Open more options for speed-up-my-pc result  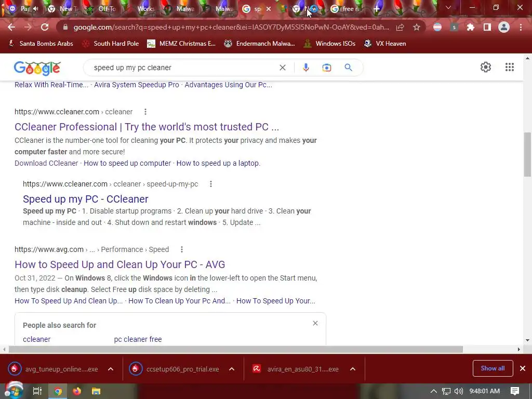[x=211, y=184]
